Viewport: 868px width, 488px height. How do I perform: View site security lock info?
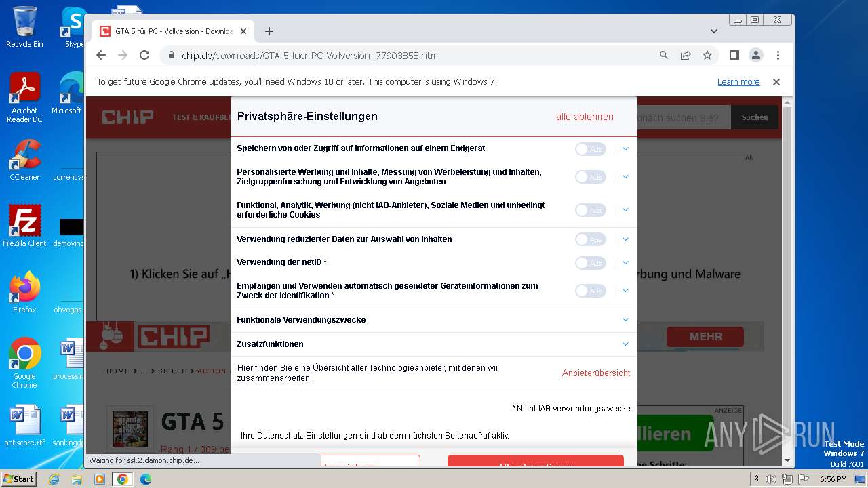tap(172, 56)
